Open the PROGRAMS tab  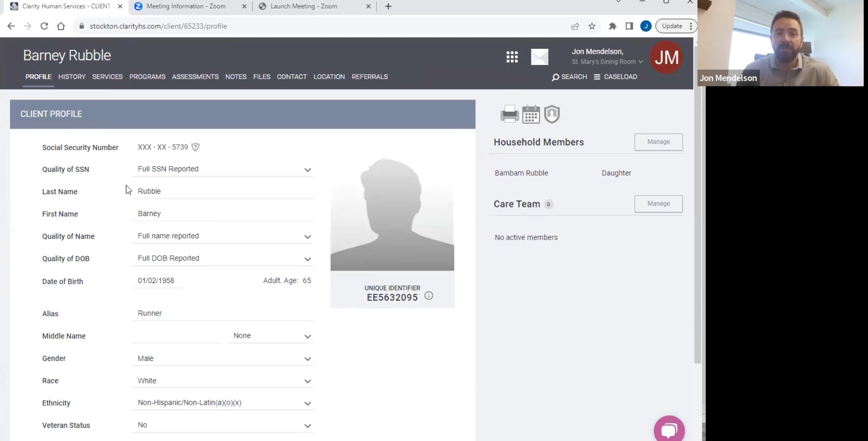[x=147, y=77]
